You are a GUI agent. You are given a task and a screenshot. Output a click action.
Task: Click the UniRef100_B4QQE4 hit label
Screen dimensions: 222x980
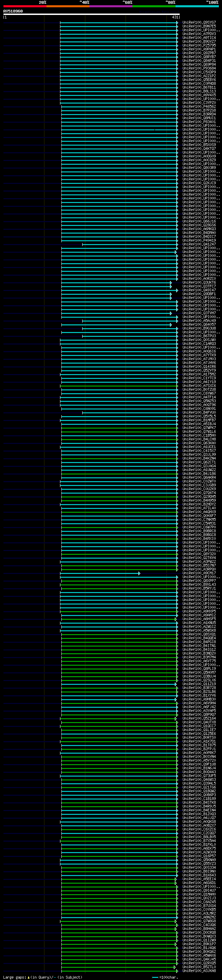[x=199, y=638]
